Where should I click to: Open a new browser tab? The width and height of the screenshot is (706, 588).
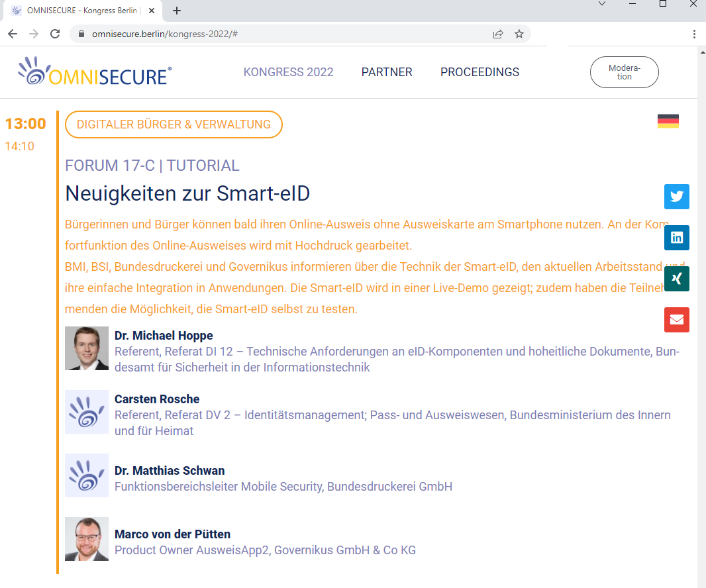(176, 11)
